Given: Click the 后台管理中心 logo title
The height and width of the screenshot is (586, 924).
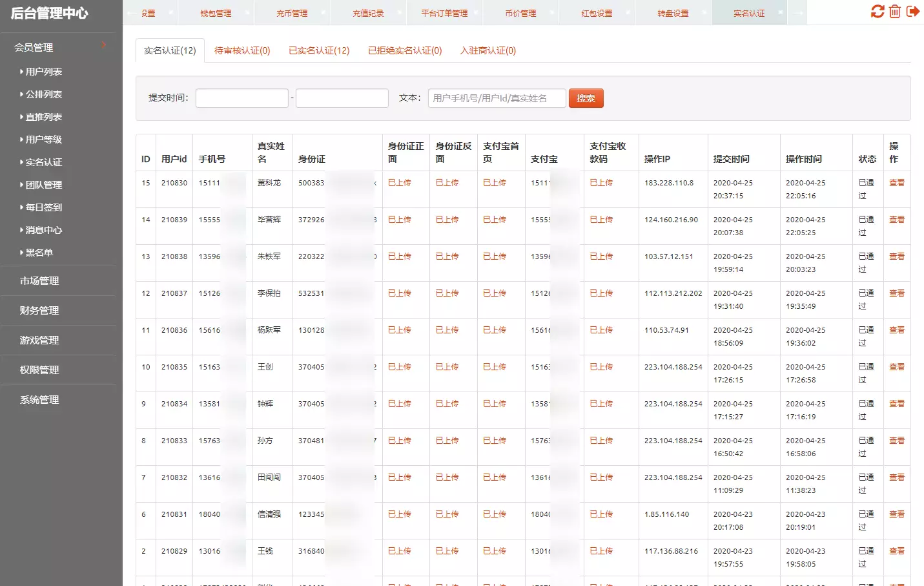Looking at the screenshot, I should point(50,14).
